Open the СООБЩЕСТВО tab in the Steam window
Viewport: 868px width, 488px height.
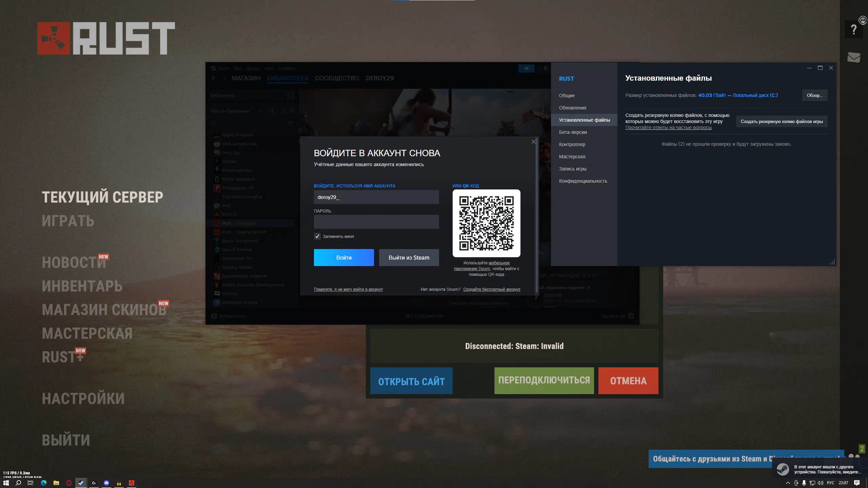(337, 78)
